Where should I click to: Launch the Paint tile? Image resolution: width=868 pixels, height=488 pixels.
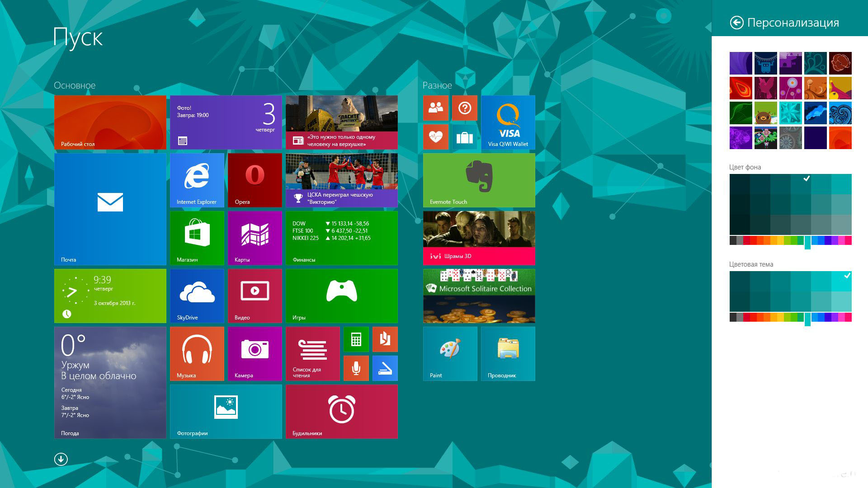point(450,353)
